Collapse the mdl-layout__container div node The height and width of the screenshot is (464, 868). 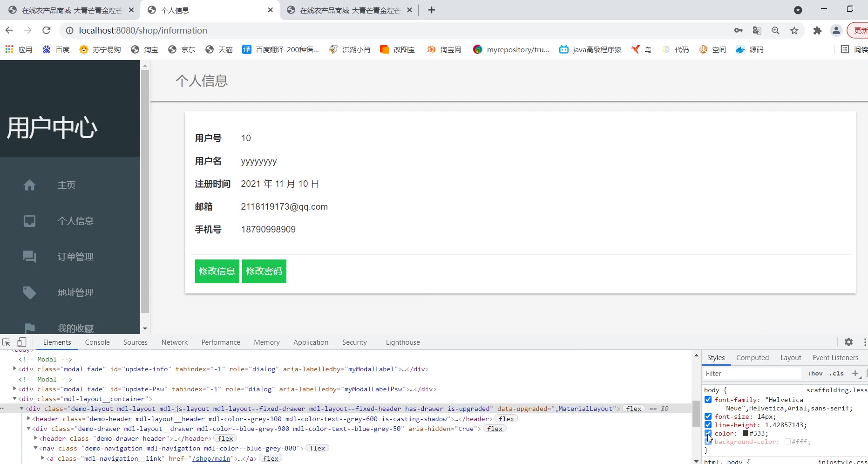tap(15, 399)
